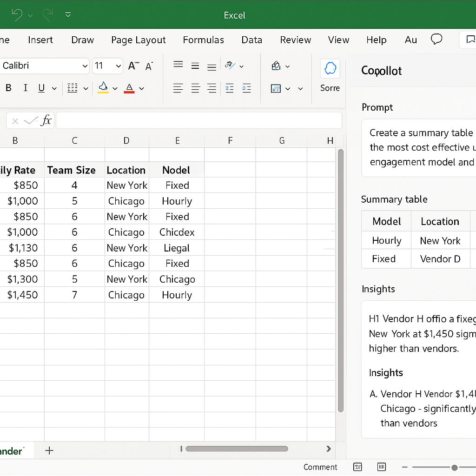This screenshot has height=476, width=476.
Task: Click the Align Left icon
Action: pyautogui.click(x=178, y=88)
